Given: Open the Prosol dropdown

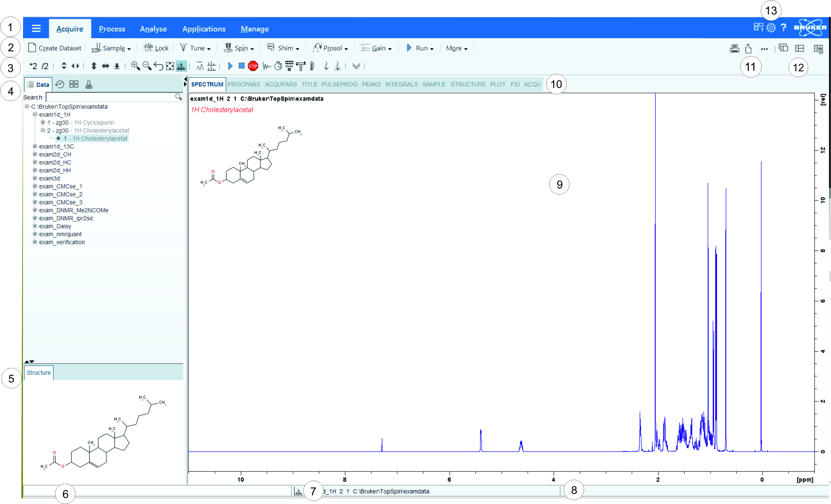Looking at the screenshot, I should 330,48.
